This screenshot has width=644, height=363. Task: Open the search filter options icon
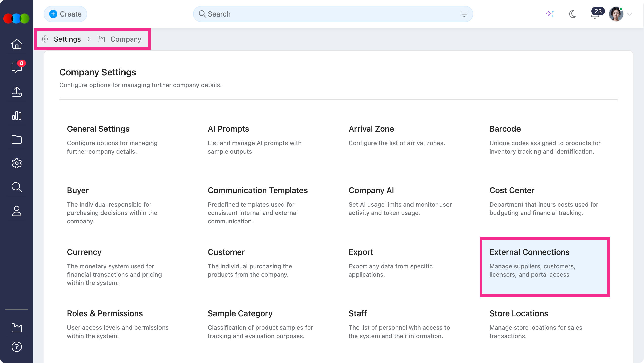[x=464, y=14]
